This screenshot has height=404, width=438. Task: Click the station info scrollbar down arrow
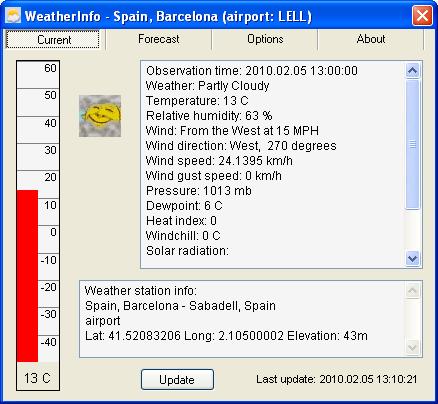tap(413, 347)
